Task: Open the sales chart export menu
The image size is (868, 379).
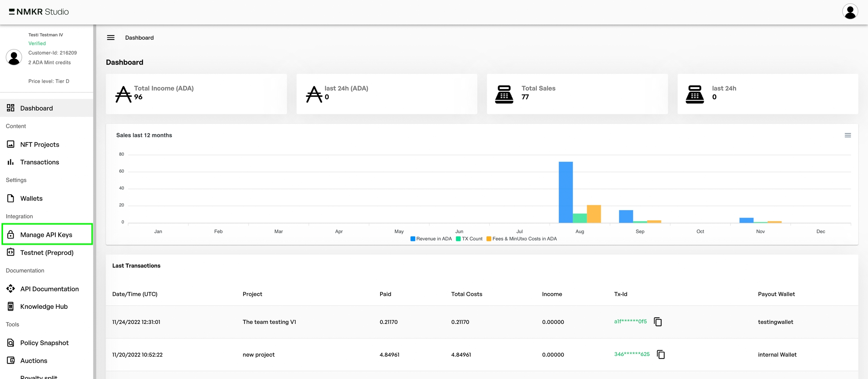Action: 848,135
